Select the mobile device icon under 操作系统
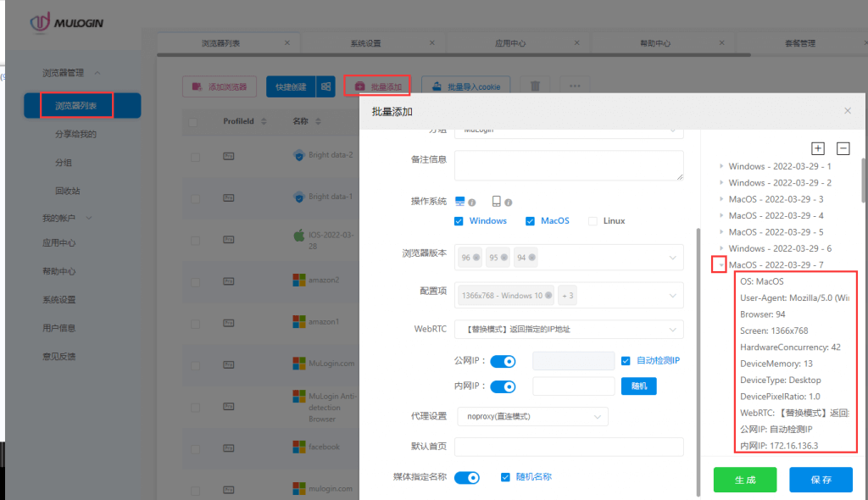Screen dimensions: 868x500 (x=496, y=201)
